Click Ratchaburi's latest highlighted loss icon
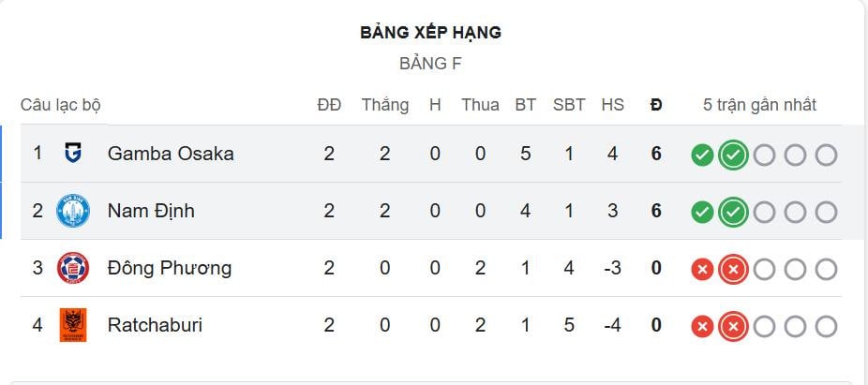 [x=733, y=327]
